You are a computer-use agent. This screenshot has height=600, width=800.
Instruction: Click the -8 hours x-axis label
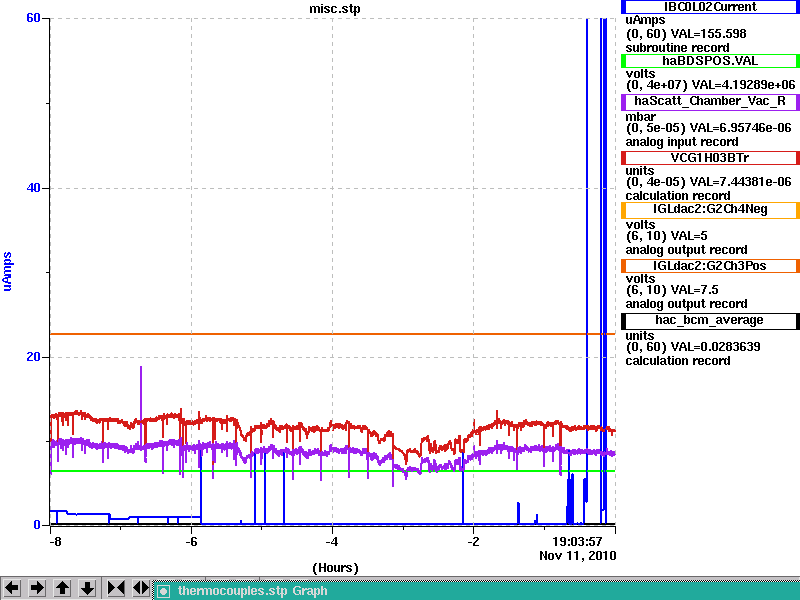click(x=55, y=541)
